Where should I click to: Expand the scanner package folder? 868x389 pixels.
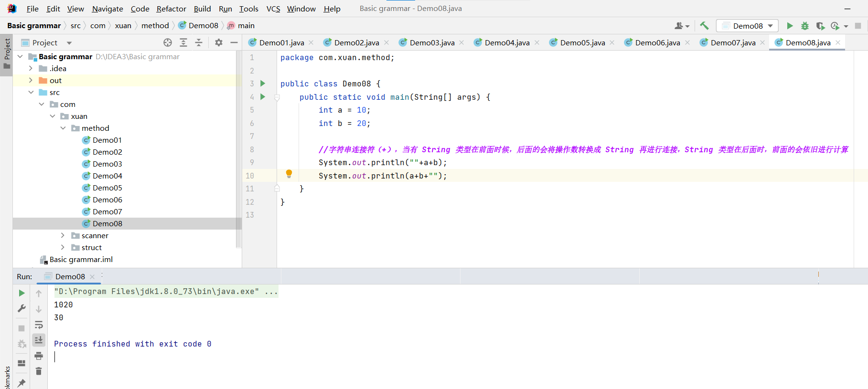point(63,235)
